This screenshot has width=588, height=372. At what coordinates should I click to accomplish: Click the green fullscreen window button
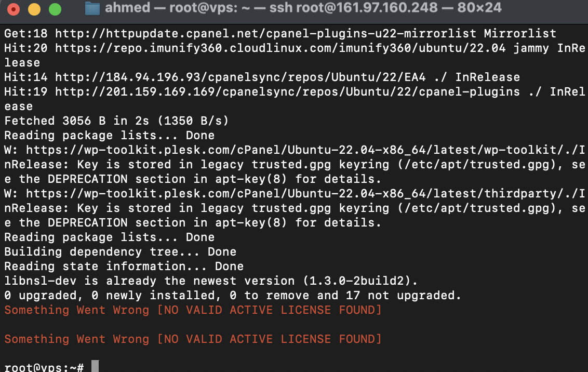55,9
